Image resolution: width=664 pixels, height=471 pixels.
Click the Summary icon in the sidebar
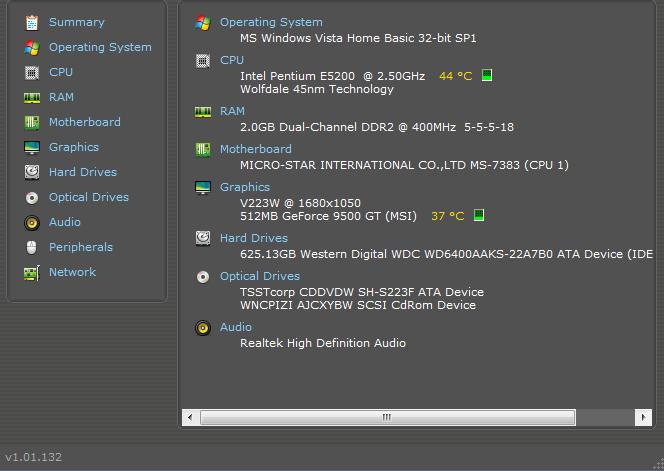click(x=32, y=22)
